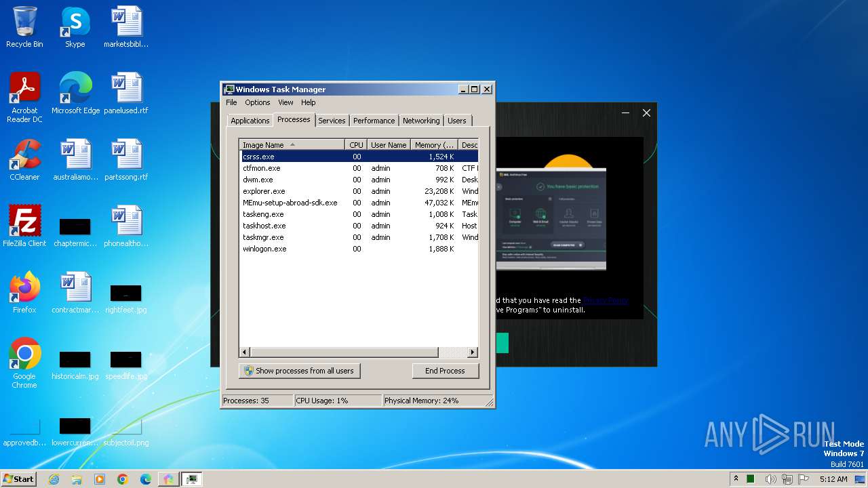868x488 pixels.
Task: Open the volume speaker tray icon
Action: (x=770, y=479)
